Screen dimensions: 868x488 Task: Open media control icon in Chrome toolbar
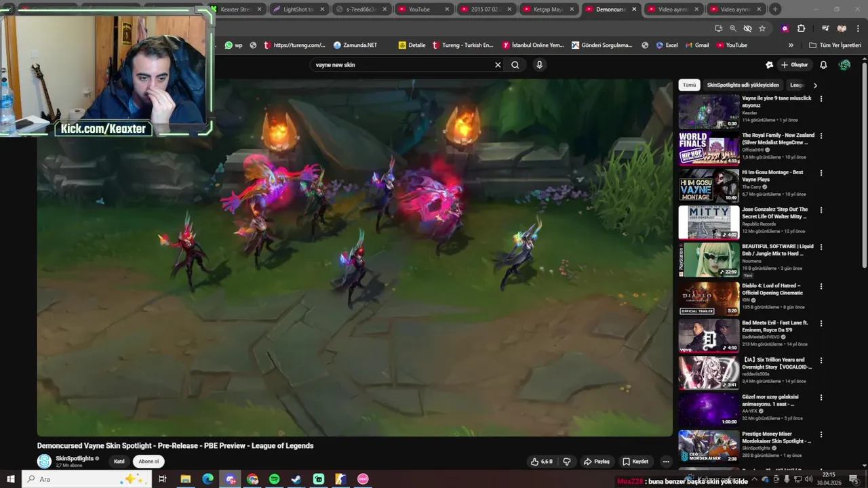[825, 28]
